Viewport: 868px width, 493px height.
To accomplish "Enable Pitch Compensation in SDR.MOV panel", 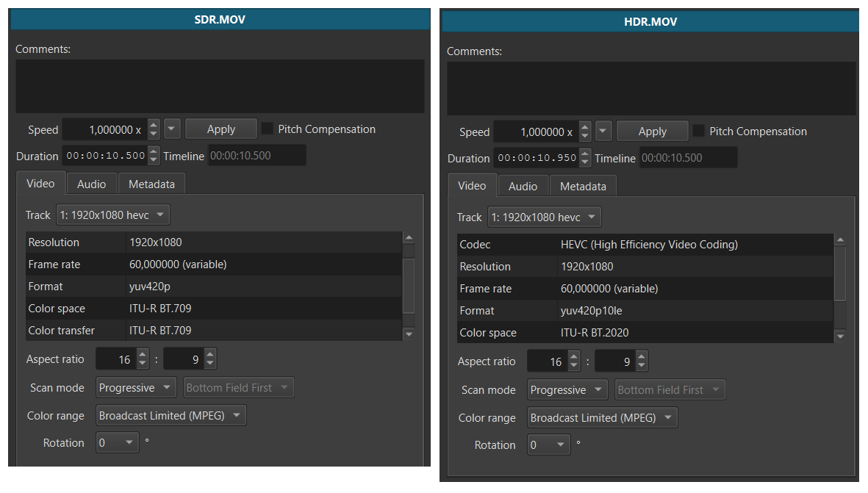I will coord(268,129).
